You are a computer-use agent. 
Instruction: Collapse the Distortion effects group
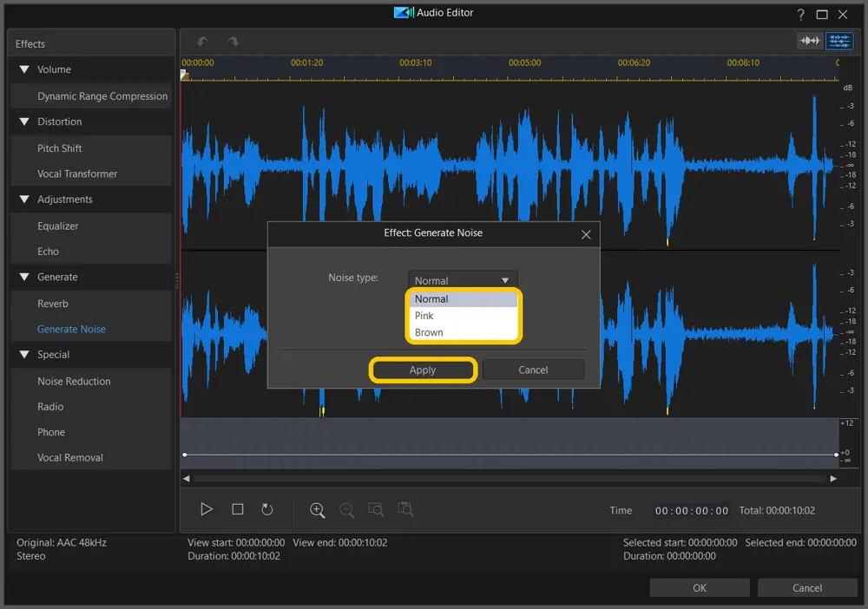[x=24, y=121]
